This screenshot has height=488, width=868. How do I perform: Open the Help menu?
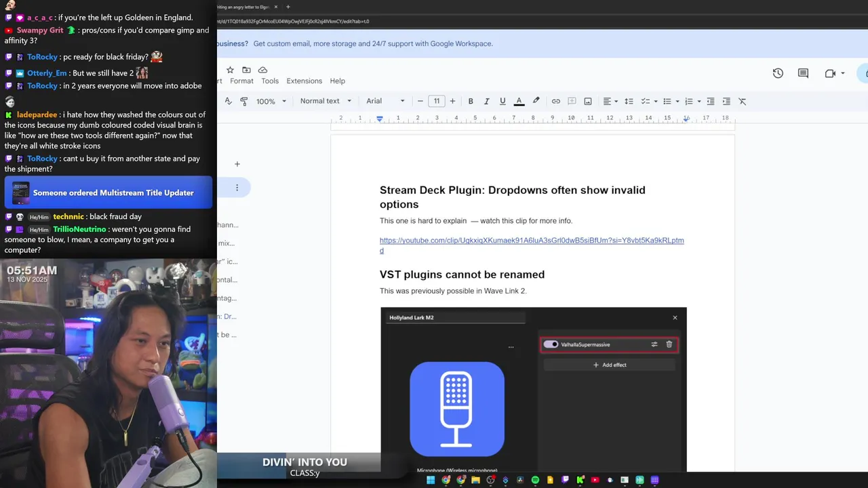(x=337, y=81)
